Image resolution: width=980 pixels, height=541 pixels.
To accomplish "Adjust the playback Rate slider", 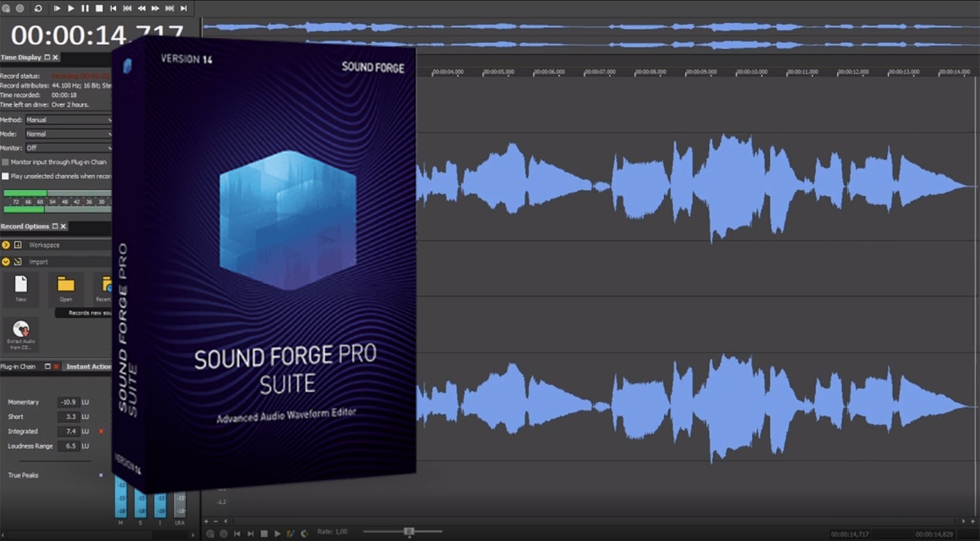I will pyautogui.click(x=409, y=531).
